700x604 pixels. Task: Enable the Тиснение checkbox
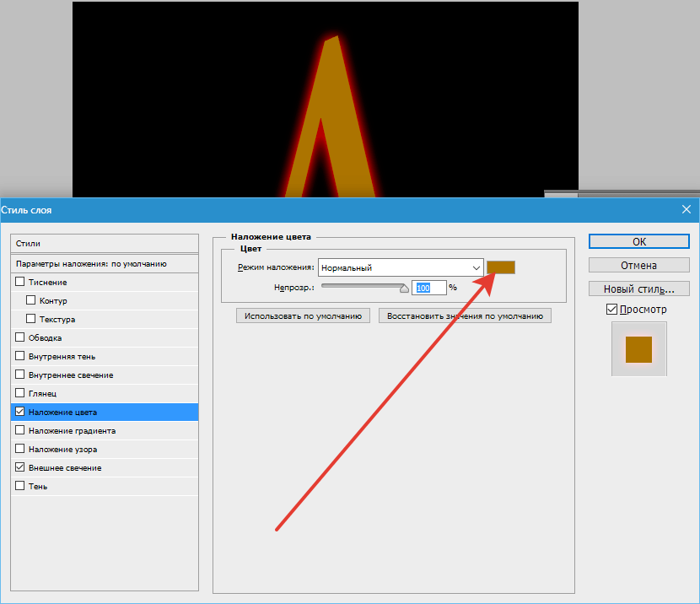coord(20,283)
